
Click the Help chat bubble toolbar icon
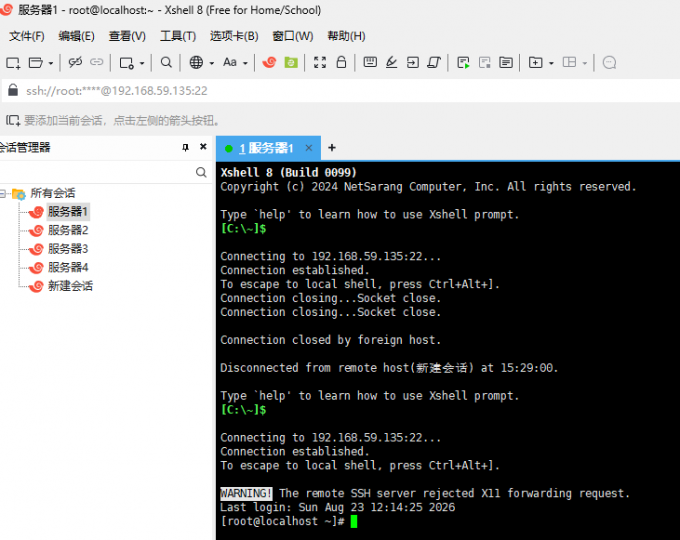[609, 63]
